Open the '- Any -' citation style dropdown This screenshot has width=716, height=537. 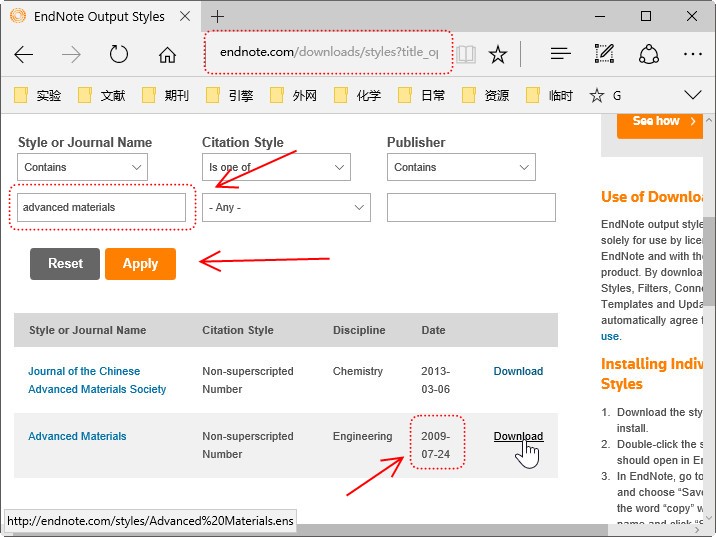click(x=286, y=208)
